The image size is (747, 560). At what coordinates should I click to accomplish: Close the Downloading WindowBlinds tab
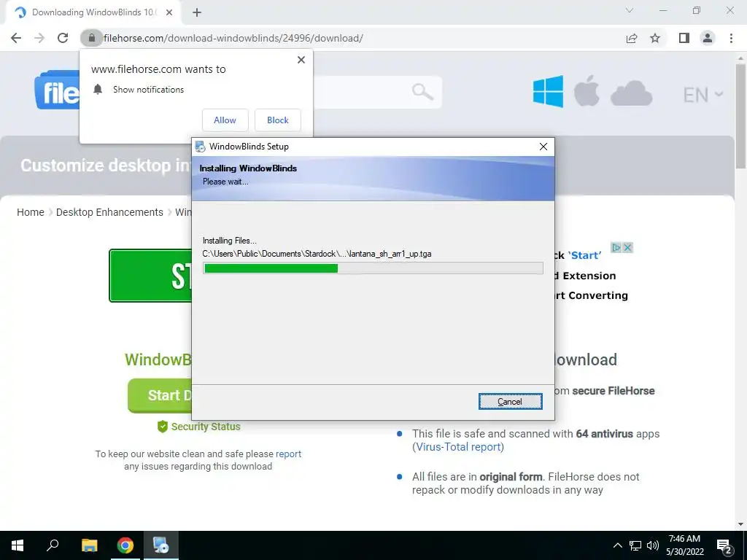169,12
